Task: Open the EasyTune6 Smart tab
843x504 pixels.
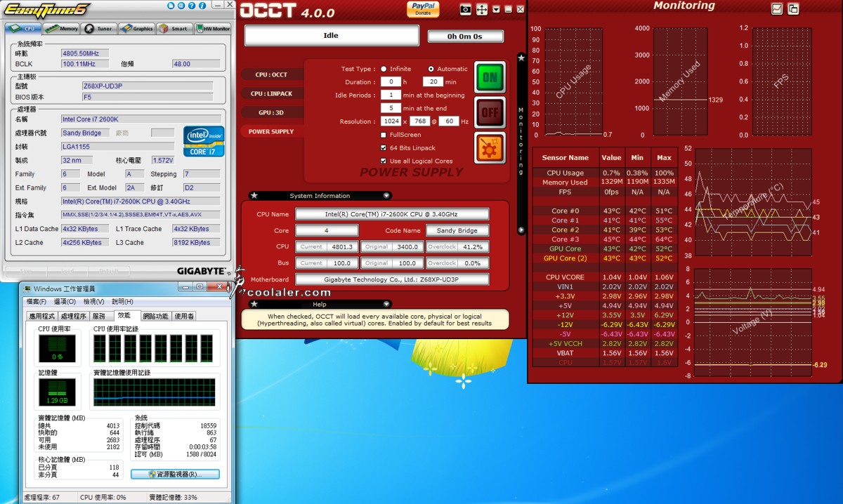Action: tap(174, 29)
